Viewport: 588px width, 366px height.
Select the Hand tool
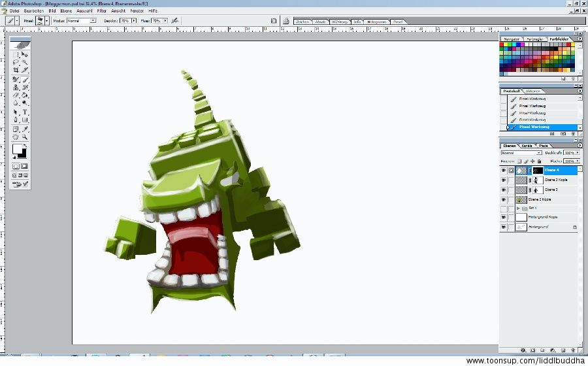click(16, 137)
